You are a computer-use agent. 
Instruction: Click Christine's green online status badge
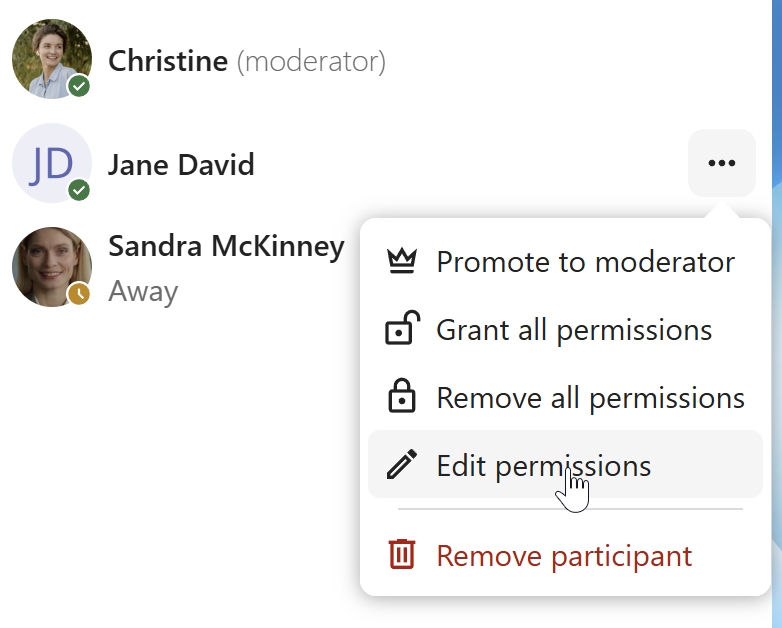79,86
